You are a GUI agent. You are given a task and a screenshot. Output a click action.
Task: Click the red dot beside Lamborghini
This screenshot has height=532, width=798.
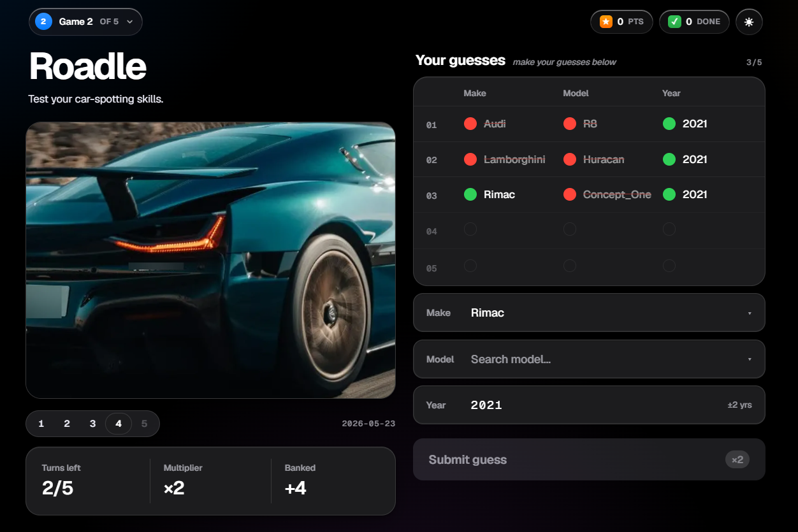coord(470,159)
